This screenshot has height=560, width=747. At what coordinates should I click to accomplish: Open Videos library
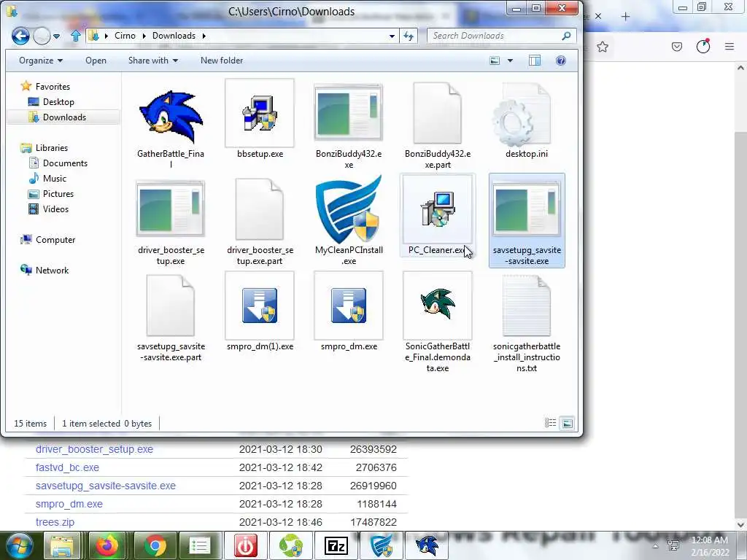[x=55, y=209]
